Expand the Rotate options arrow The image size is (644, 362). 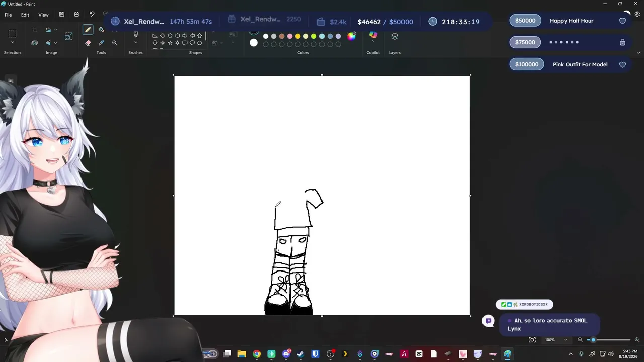click(55, 30)
